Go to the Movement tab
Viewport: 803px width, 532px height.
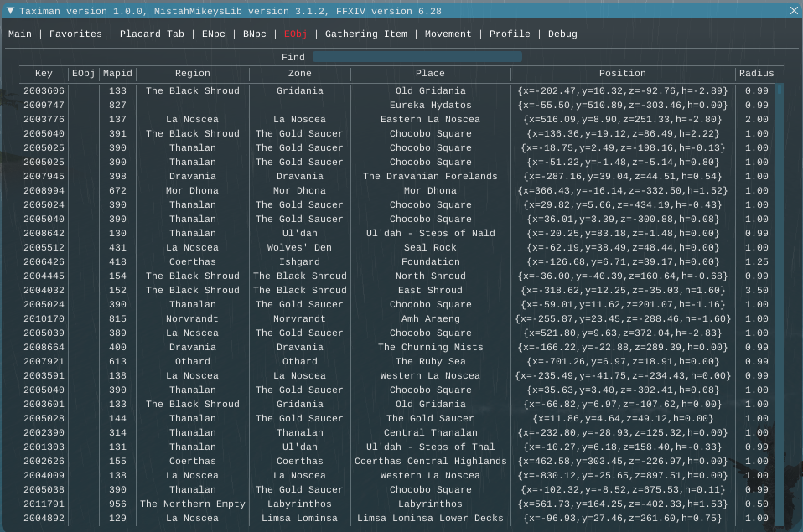click(x=448, y=34)
